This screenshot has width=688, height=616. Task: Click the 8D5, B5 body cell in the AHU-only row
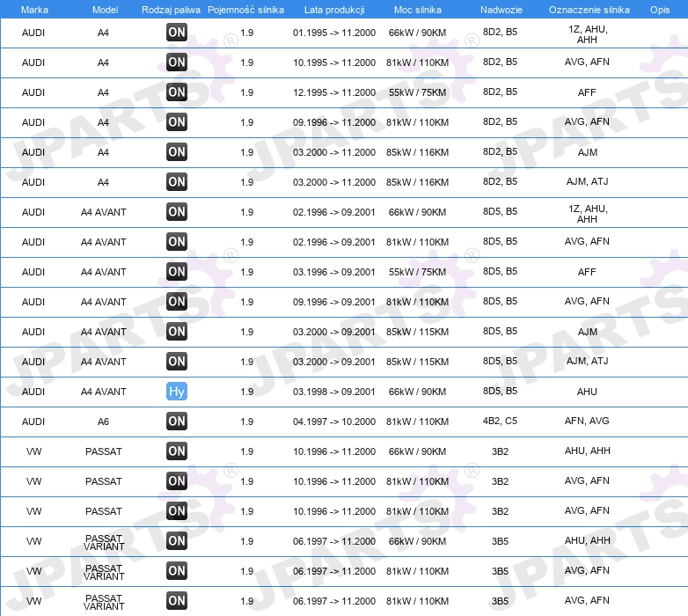(x=500, y=391)
